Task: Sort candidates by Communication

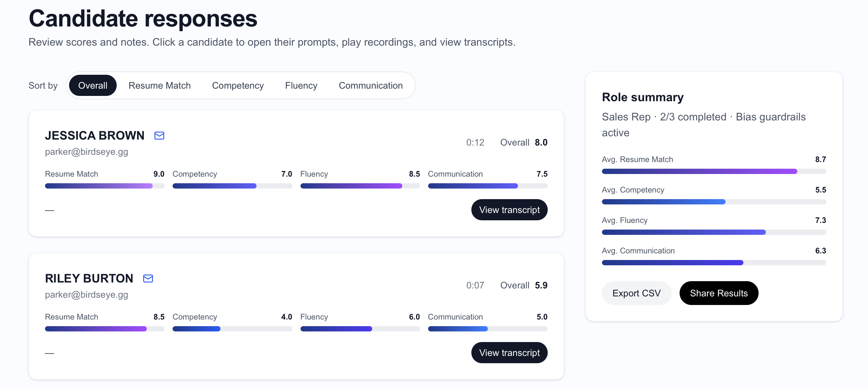Action: (370, 86)
